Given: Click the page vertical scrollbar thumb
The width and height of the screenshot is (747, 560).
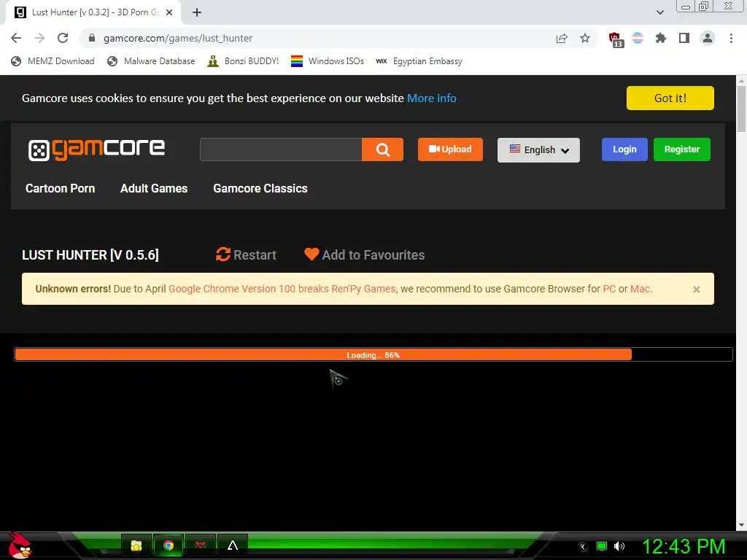Looking at the screenshot, I should [x=741, y=111].
